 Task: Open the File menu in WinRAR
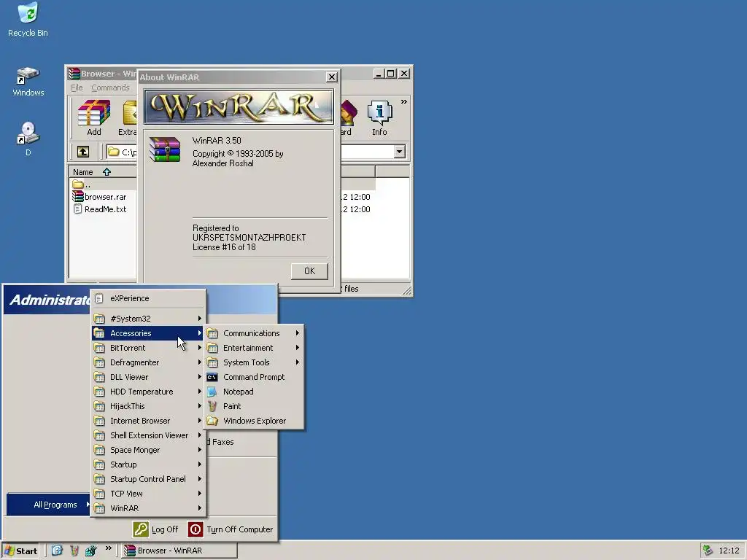pyautogui.click(x=77, y=87)
